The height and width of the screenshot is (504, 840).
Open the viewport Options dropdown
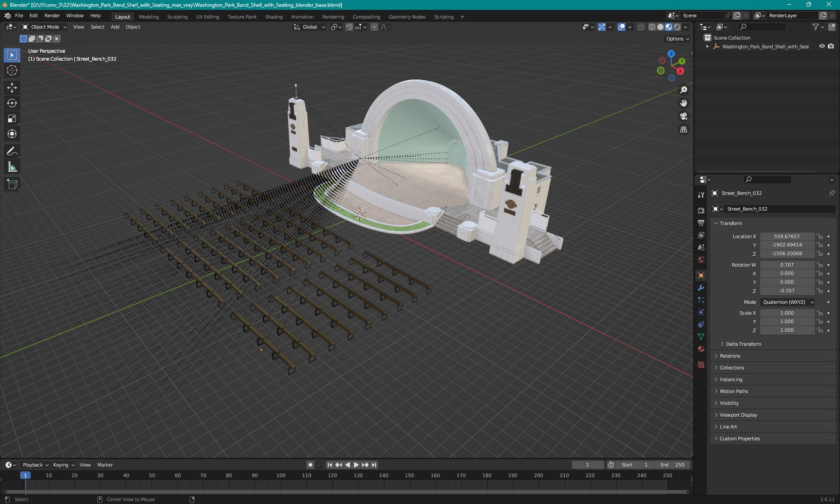[678, 39]
